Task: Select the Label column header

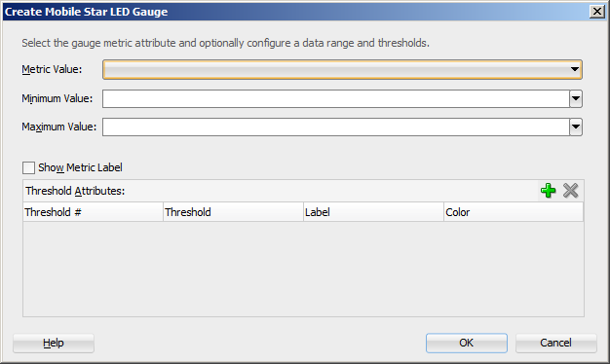Action: [374, 212]
